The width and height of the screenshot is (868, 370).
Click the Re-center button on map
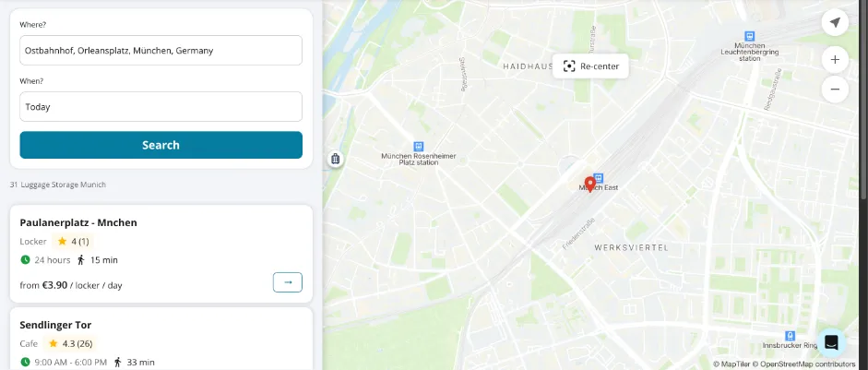pos(590,66)
